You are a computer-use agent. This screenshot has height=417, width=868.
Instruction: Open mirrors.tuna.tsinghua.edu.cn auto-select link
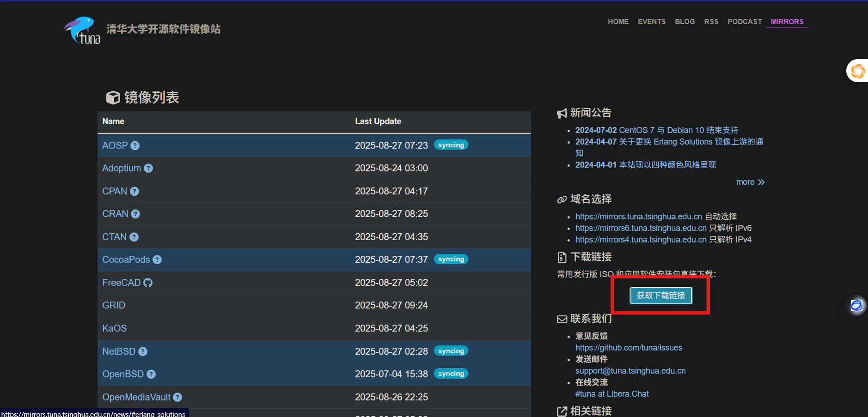(x=639, y=217)
